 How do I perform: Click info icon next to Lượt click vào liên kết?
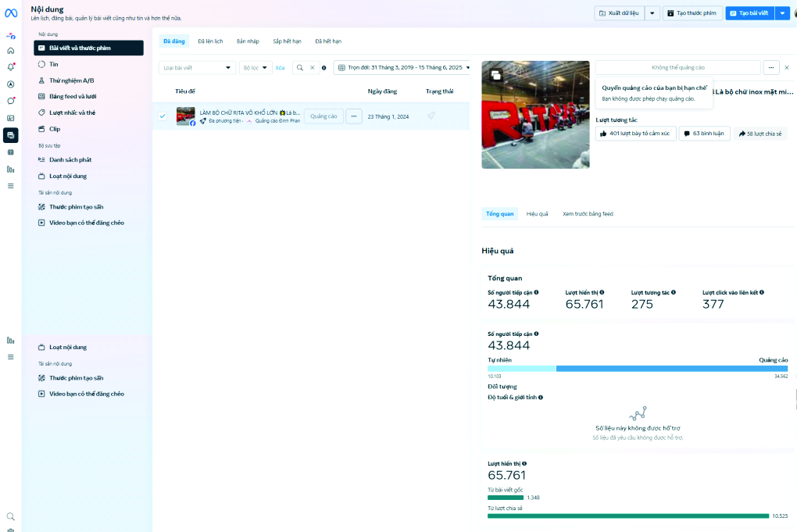click(761, 292)
